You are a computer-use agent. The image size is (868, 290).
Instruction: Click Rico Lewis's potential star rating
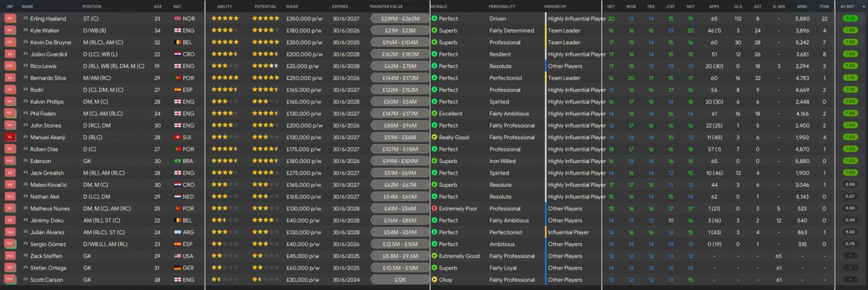coord(265,66)
